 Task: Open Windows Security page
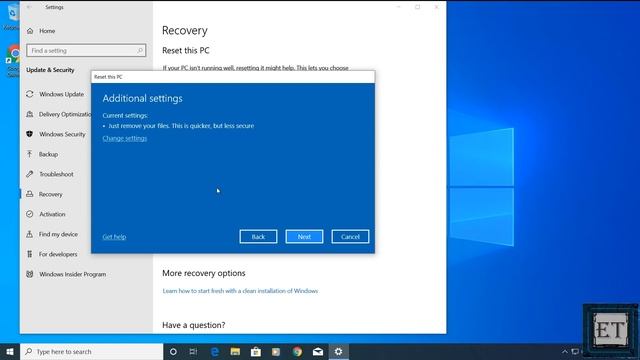[62, 134]
